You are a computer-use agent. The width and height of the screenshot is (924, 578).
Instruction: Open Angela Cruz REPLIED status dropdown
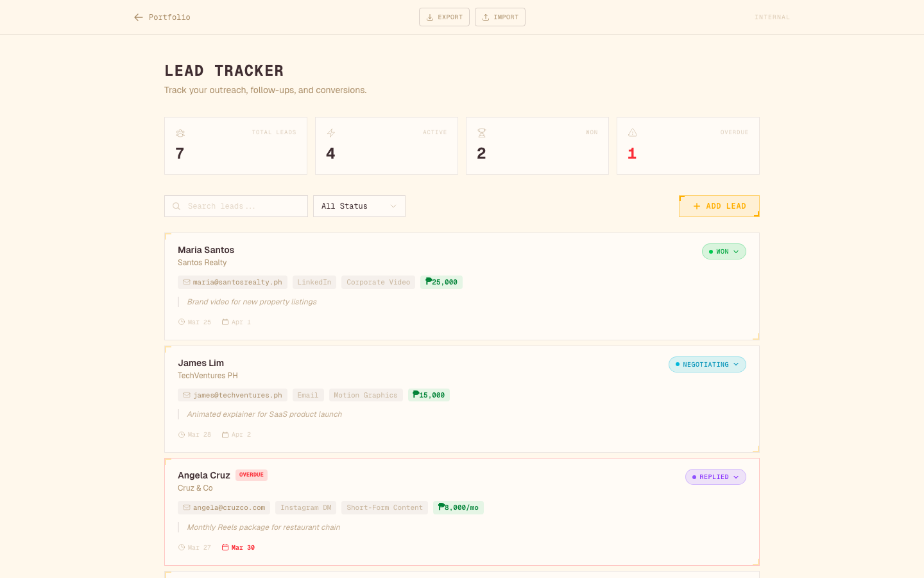(715, 477)
